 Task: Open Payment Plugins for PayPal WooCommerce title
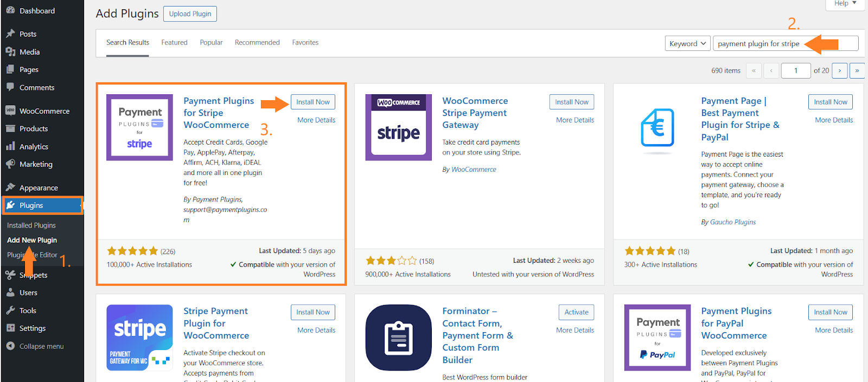(736, 323)
